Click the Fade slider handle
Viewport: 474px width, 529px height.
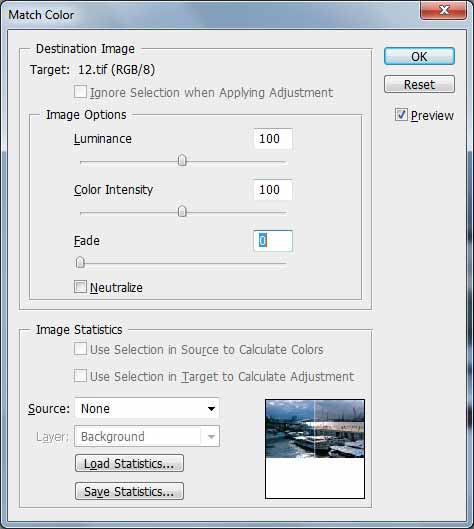coord(80,262)
